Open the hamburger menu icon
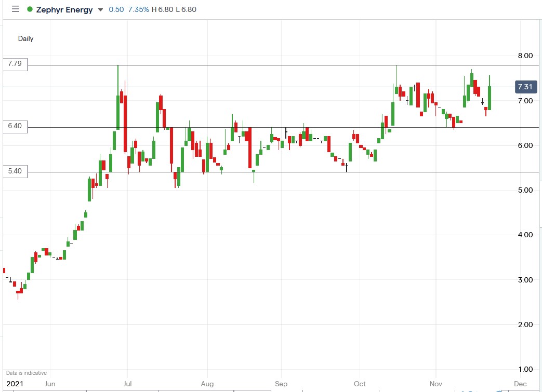The image size is (542, 392). (16, 9)
